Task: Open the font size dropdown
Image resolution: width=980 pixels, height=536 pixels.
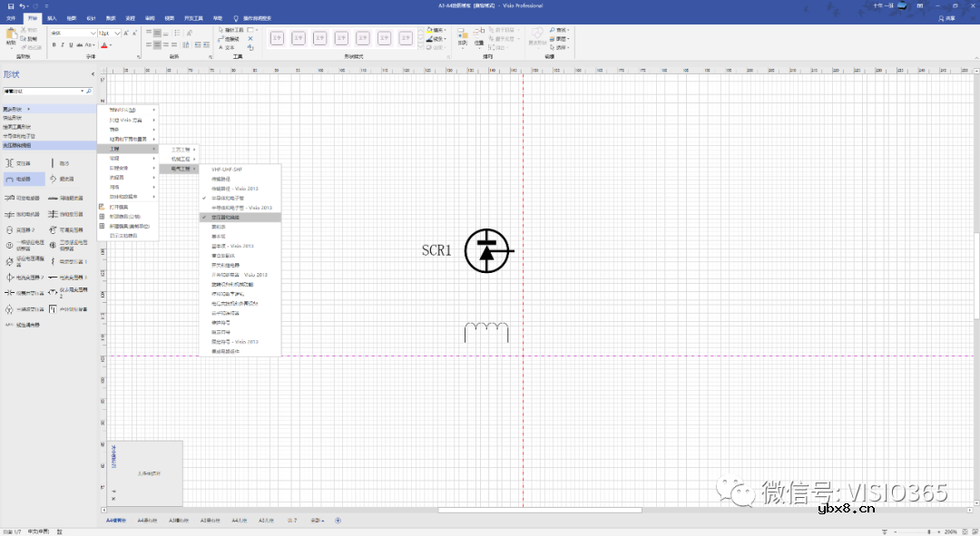Action: pos(119,34)
